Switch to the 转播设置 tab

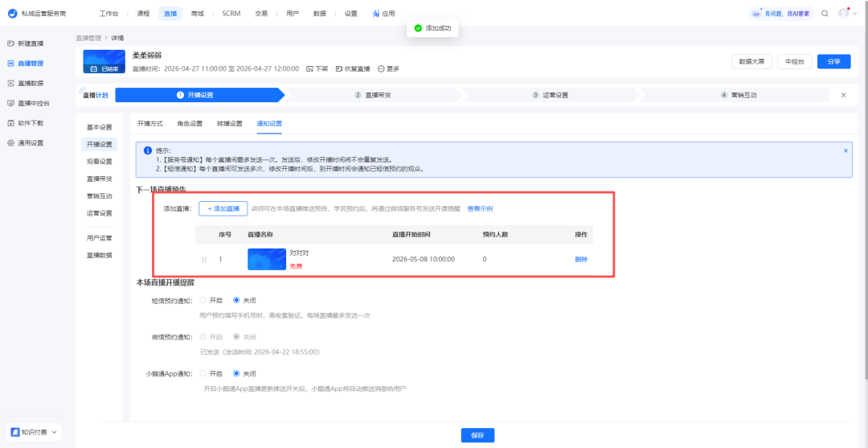(x=230, y=124)
